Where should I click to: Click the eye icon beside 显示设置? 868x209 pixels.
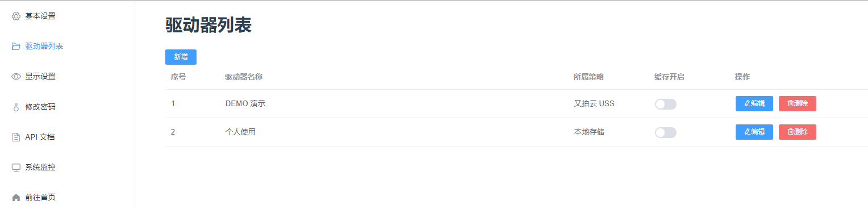(16, 76)
